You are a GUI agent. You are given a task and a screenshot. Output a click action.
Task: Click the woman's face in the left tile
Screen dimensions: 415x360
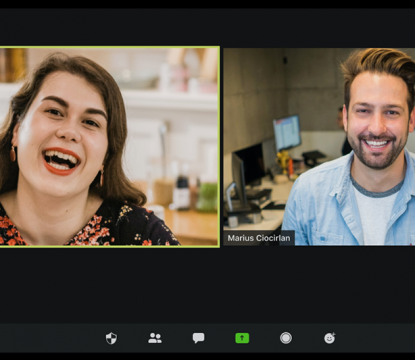(x=63, y=133)
